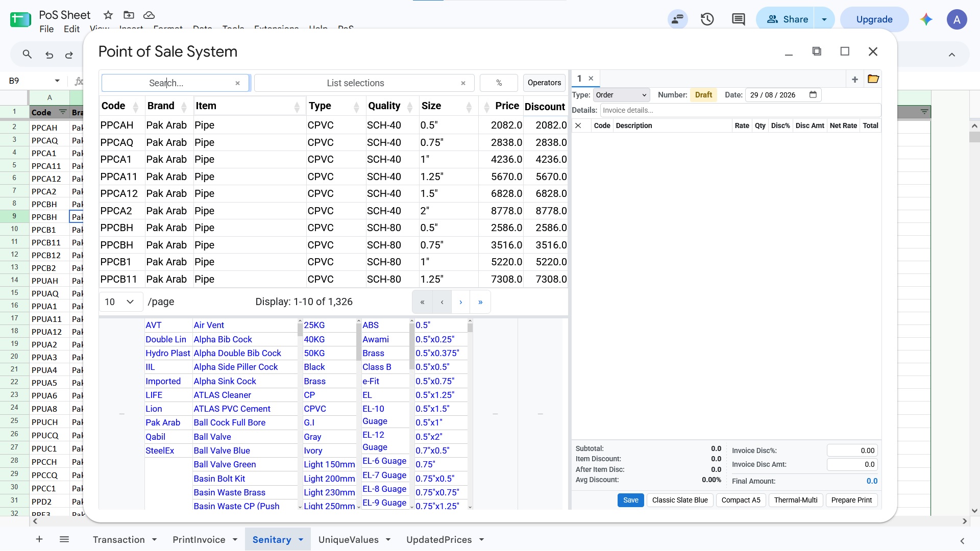Sort the table by Quality column
Screen dimensions: 980x551
click(x=409, y=107)
